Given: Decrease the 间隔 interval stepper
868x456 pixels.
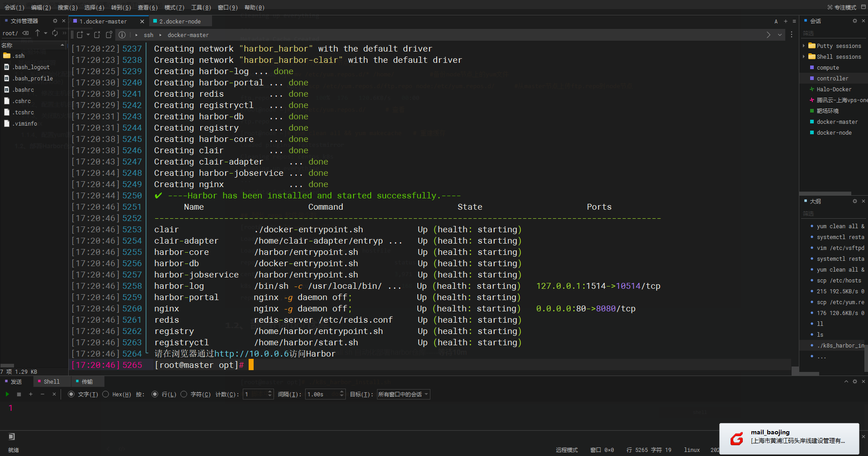Looking at the screenshot, I should (342, 397).
